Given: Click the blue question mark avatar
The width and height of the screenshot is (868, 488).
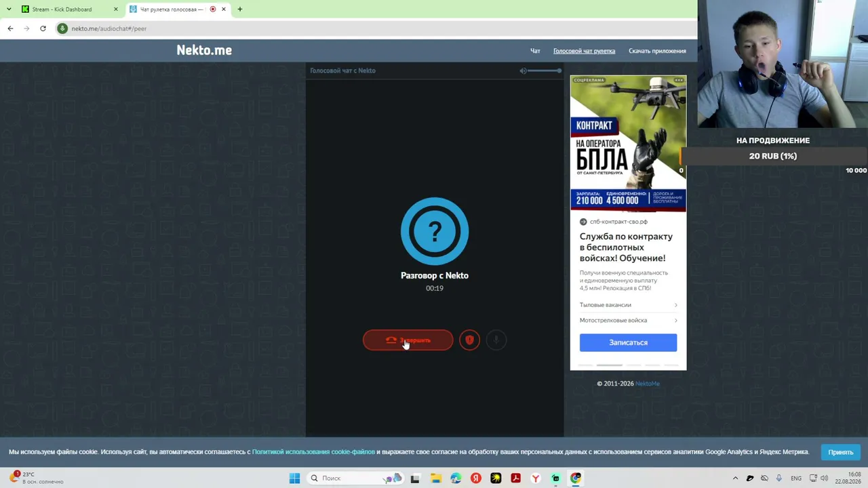Looking at the screenshot, I should click(435, 231).
